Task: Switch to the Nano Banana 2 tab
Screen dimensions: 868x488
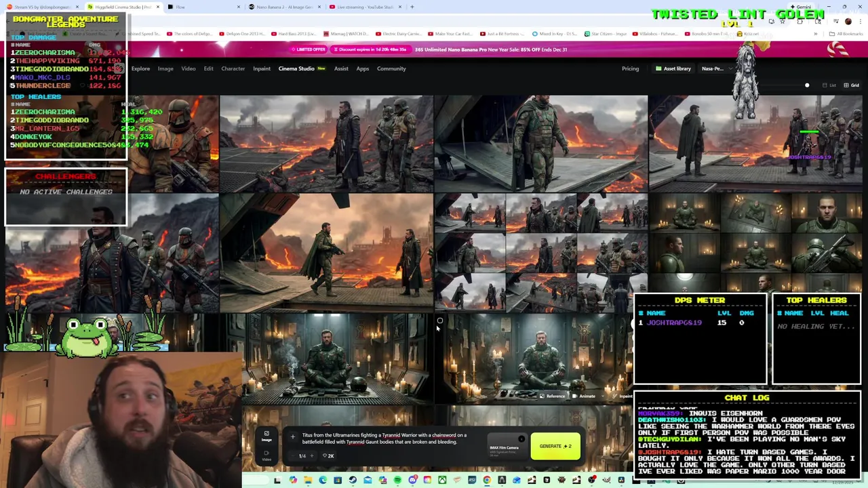Action: tap(285, 7)
